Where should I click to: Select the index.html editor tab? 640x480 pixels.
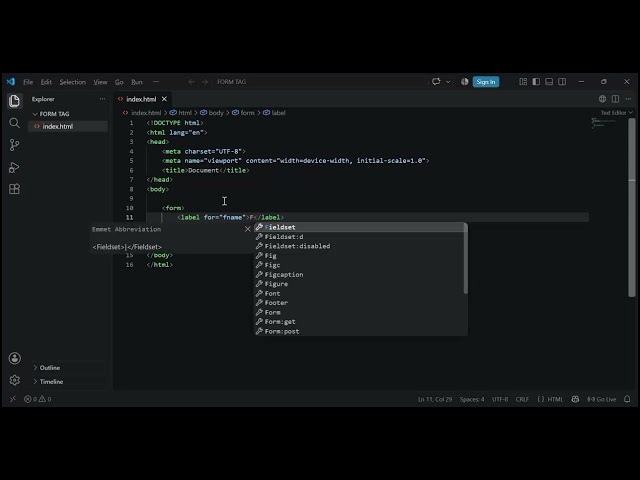click(141, 99)
